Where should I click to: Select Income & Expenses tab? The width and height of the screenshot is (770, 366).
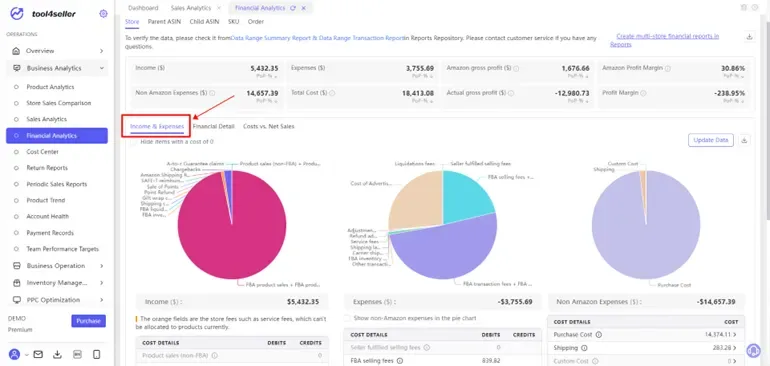point(157,126)
